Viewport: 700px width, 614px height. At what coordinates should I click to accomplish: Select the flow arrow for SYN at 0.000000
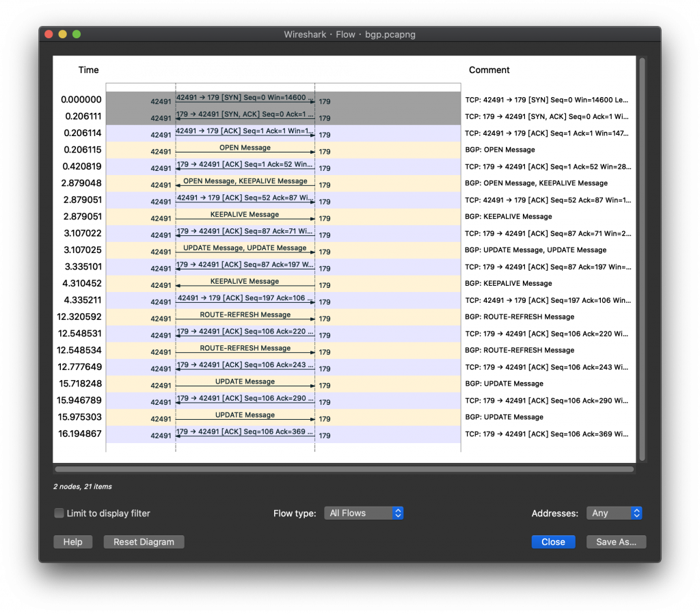tap(245, 100)
